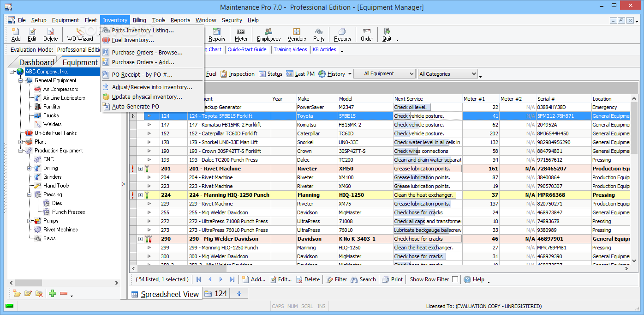Click the Last PM tool
This screenshot has height=315, width=644.
pyautogui.click(x=300, y=74)
